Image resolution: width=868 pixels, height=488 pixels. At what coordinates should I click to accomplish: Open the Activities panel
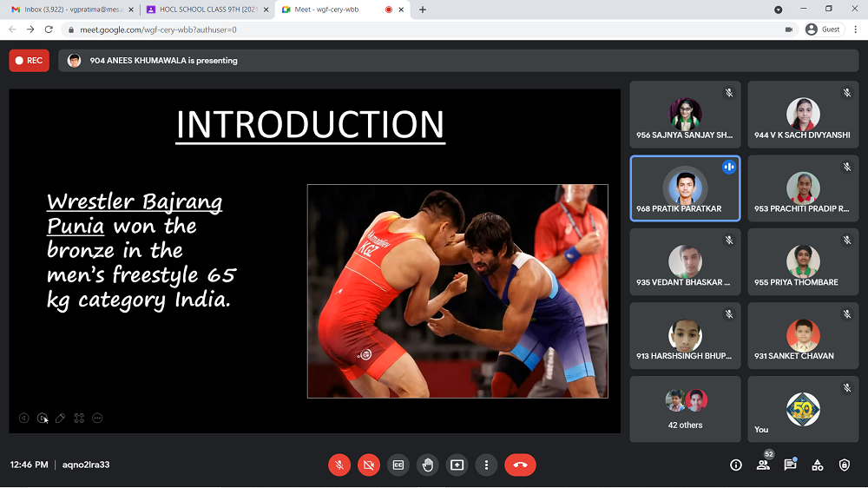coord(817,465)
